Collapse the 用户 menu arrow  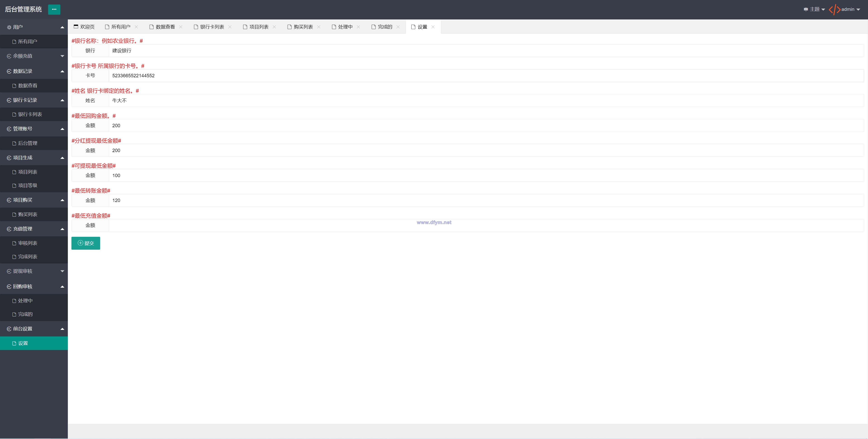[62, 27]
